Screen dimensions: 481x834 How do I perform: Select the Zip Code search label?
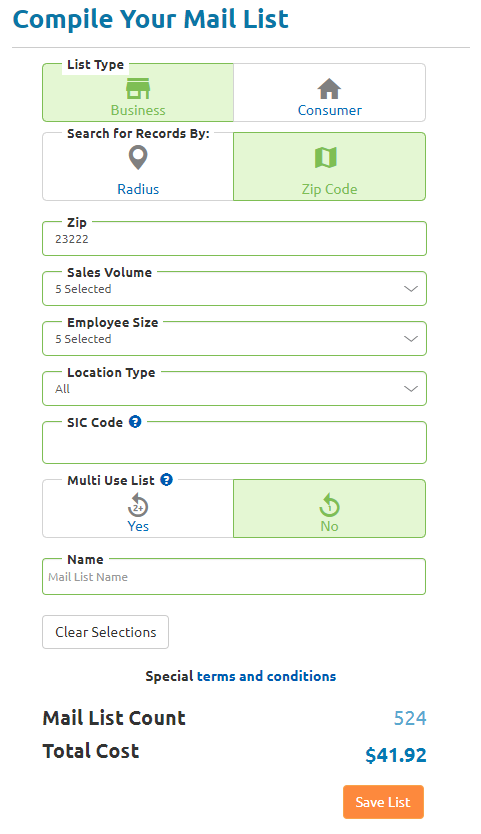pyautogui.click(x=329, y=189)
